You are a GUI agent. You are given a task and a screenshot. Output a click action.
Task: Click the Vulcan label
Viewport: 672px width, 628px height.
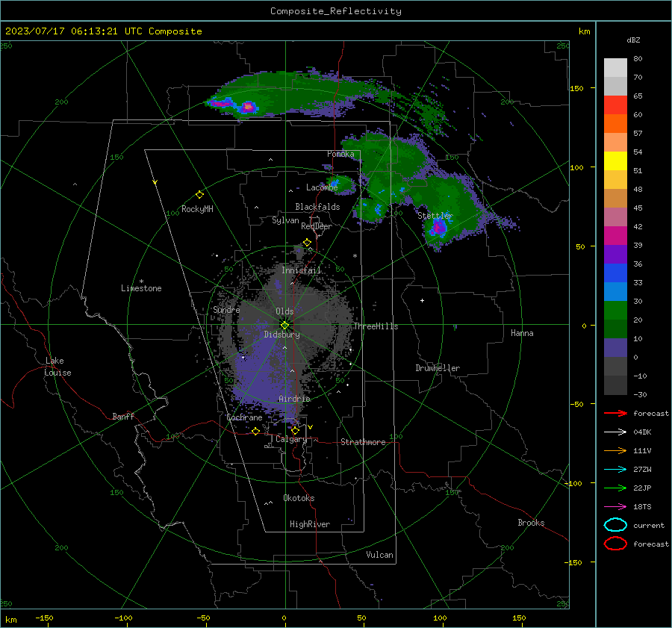tap(380, 555)
